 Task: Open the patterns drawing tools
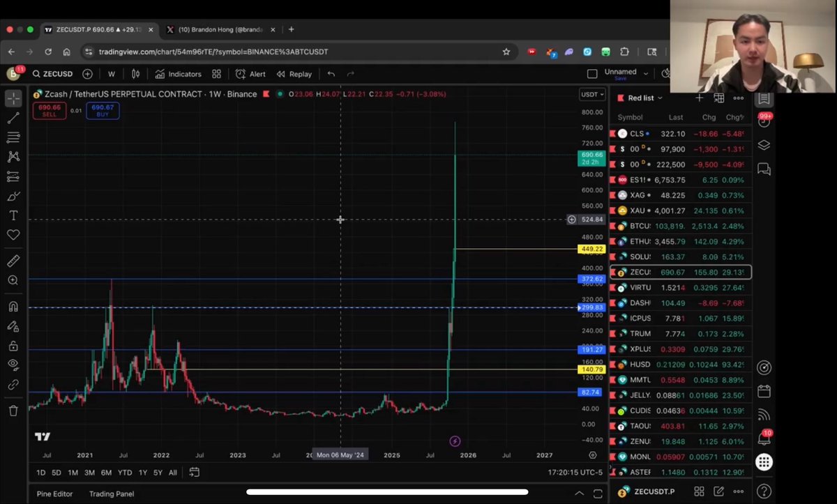point(13,157)
